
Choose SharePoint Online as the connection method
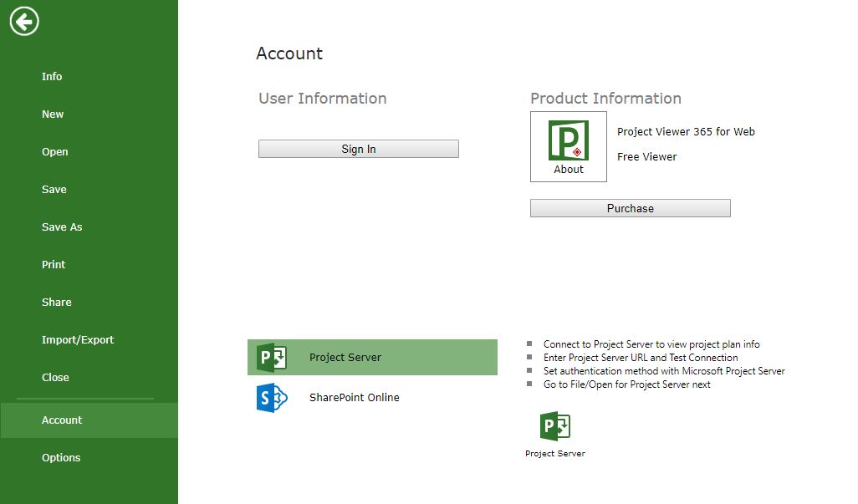(x=355, y=398)
